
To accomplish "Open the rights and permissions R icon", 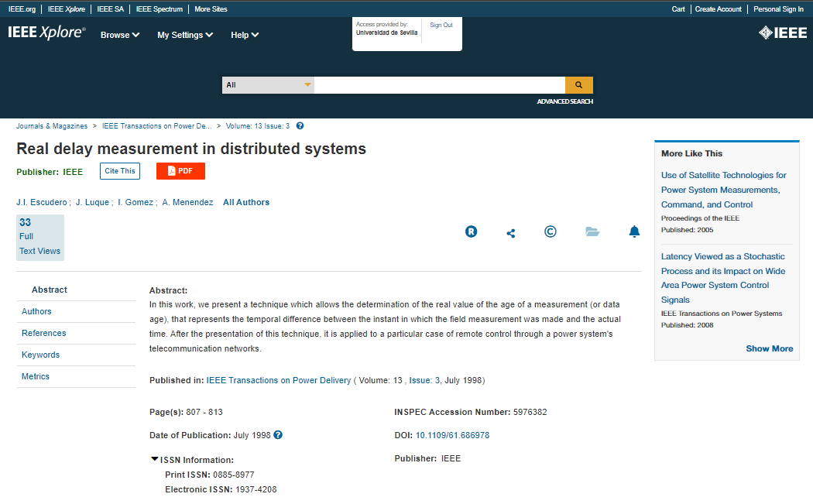I will click(471, 231).
